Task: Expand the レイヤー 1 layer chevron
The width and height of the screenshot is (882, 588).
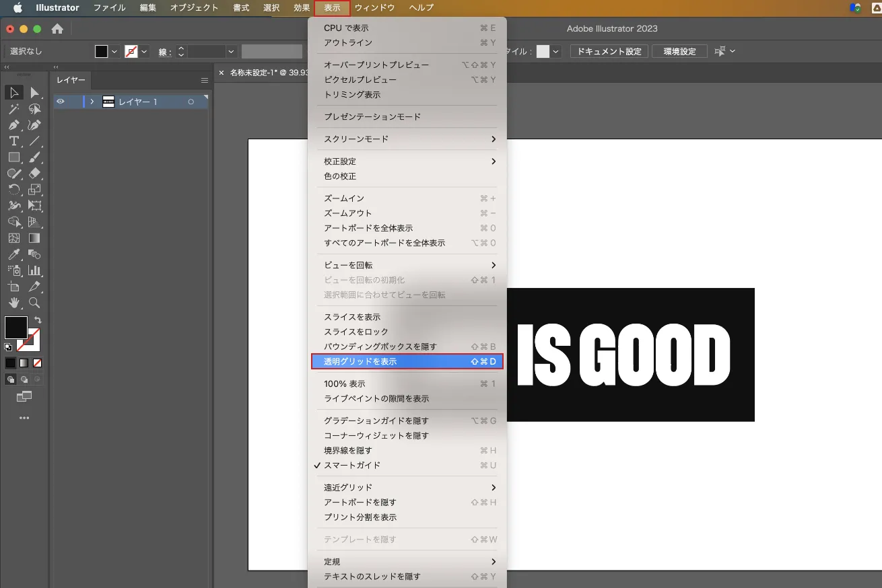Action: (x=92, y=102)
